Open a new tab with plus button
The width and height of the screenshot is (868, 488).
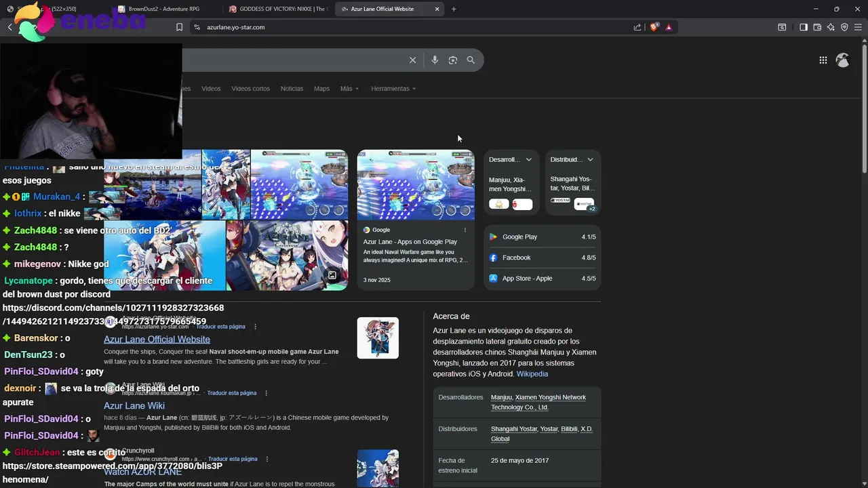tap(454, 9)
